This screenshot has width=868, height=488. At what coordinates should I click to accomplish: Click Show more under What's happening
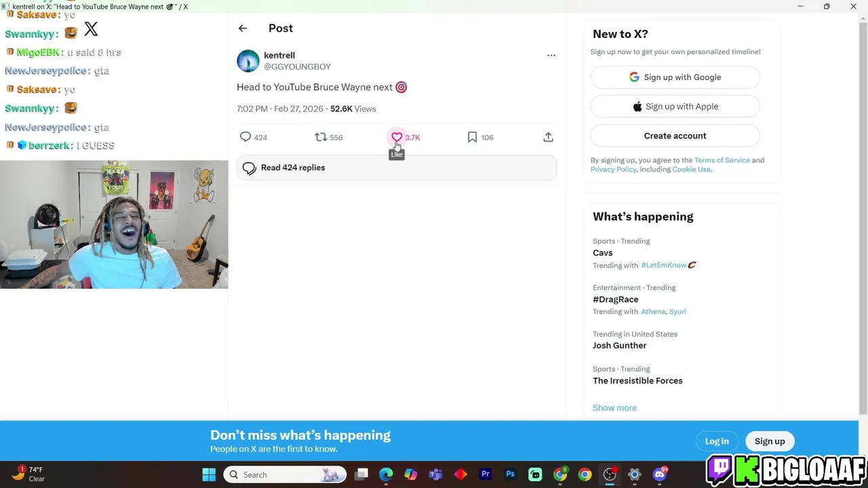point(614,407)
